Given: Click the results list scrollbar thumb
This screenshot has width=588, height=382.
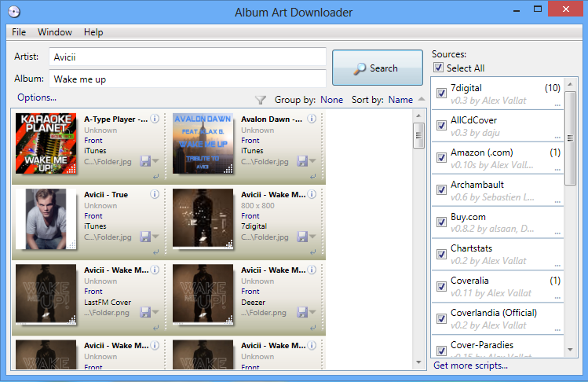Looking at the screenshot, I should click(x=418, y=136).
